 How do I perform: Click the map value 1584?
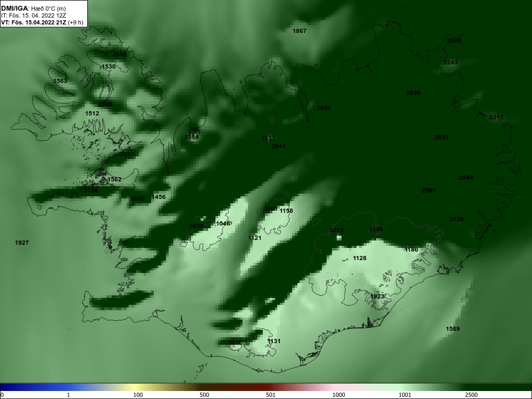pyautogui.click(x=192, y=137)
